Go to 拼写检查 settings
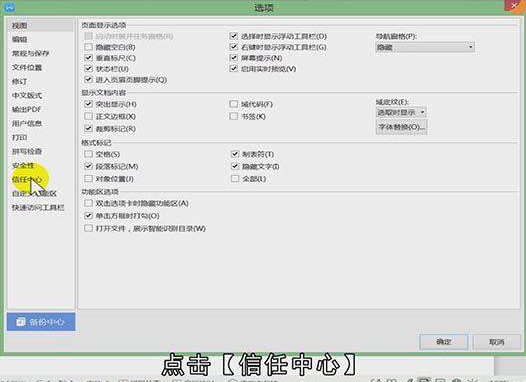This screenshot has height=382, width=526. 27,152
